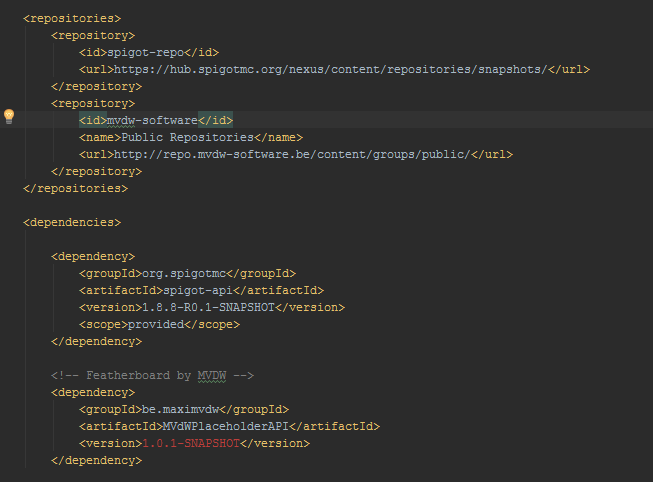Click the Public Repositories name text
This screenshot has width=653, height=482.
187,137
